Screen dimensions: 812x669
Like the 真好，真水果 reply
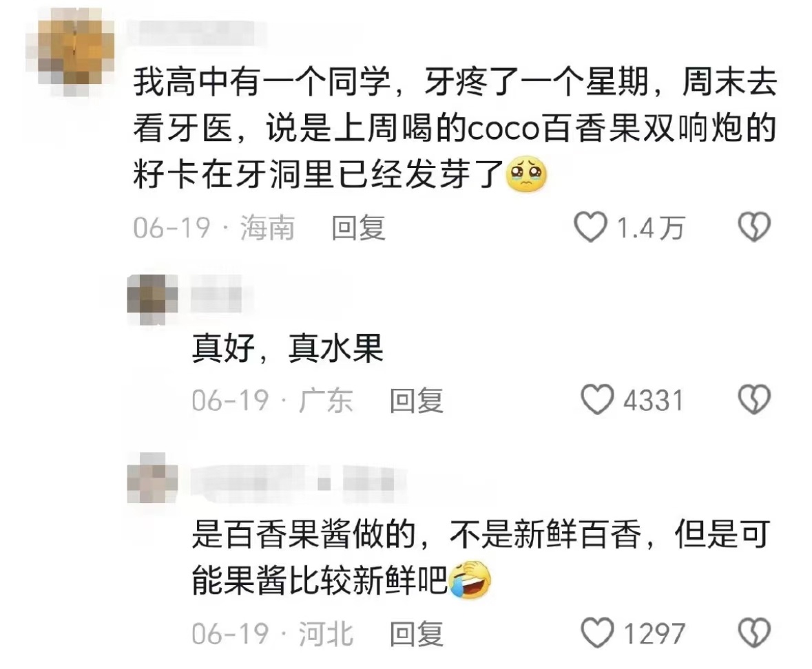click(597, 399)
